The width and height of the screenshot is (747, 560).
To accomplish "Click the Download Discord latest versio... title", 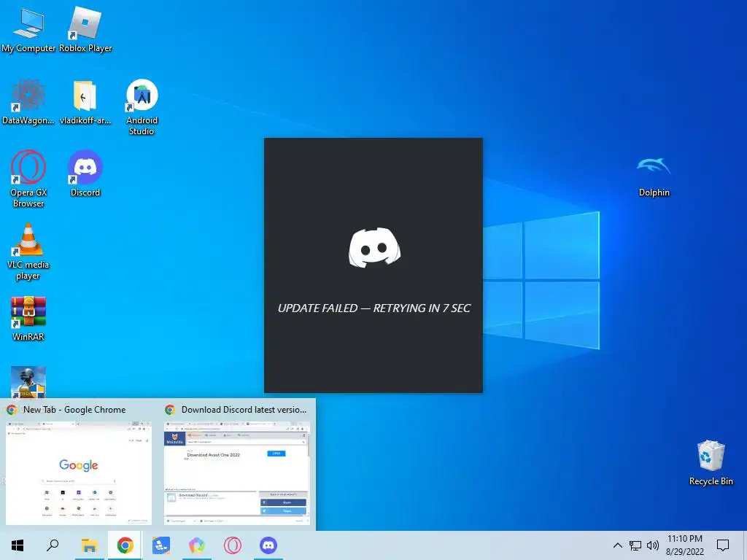I will point(244,410).
